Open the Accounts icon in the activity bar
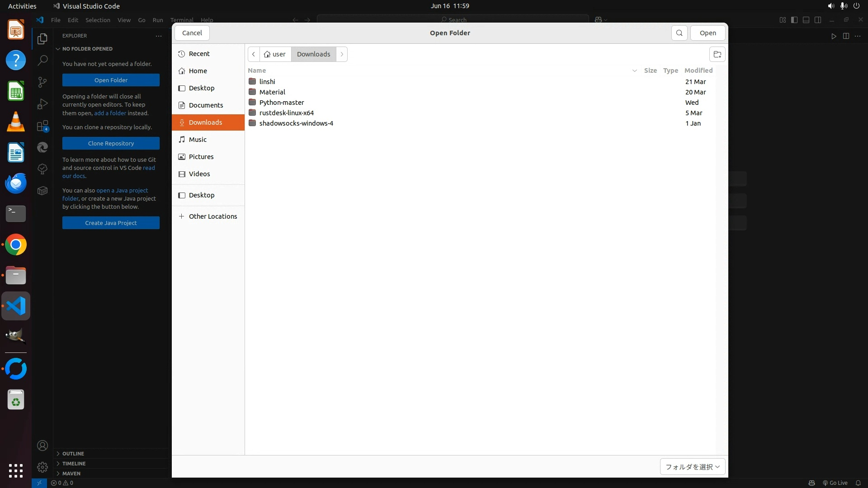868x488 pixels. [42, 446]
